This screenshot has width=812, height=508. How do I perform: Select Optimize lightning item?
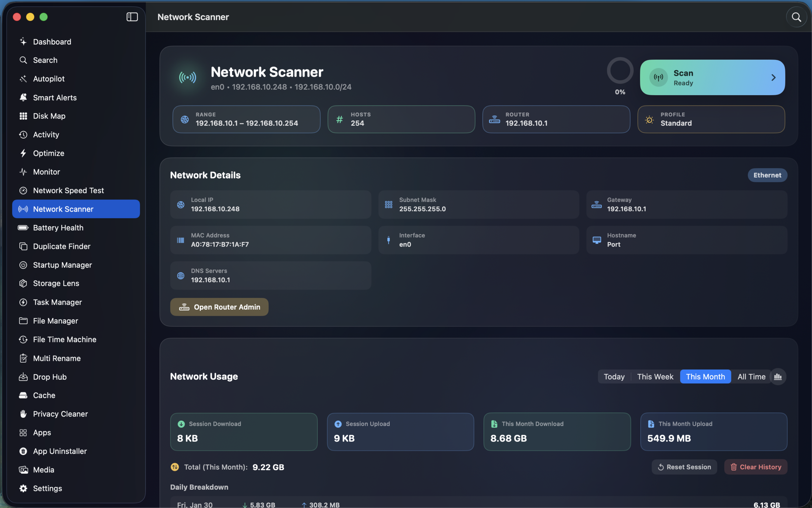[x=76, y=153]
